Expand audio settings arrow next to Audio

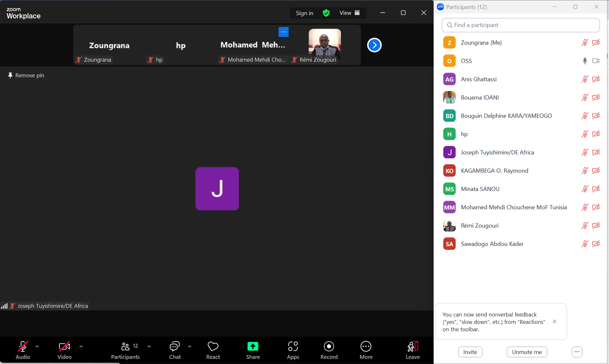tap(37, 347)
